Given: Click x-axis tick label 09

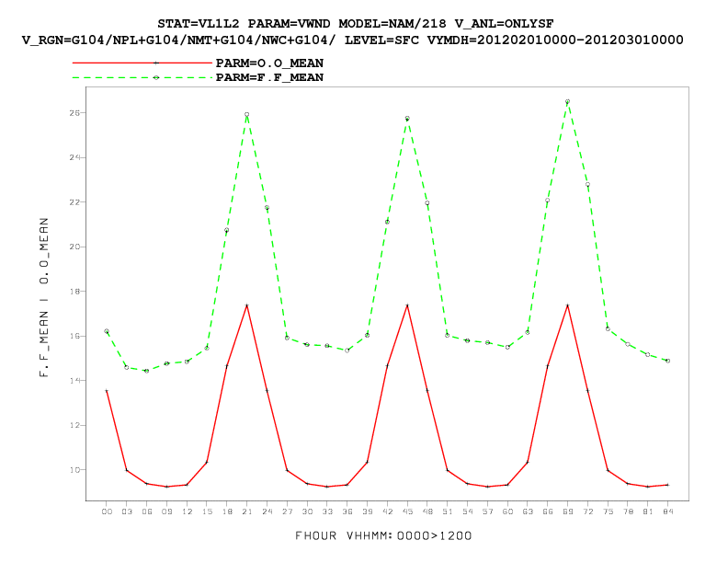Looking at the screenshot, I should [166, 511].
